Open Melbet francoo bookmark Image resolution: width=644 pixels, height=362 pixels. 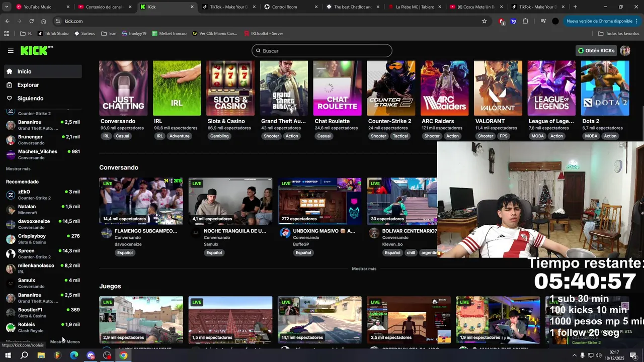click(169, 34)
